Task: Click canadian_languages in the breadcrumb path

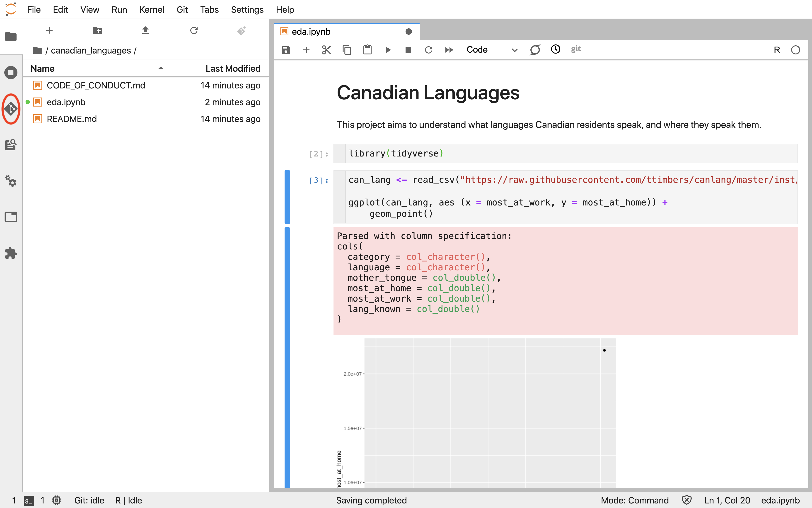Action: [x=91, y=50]
